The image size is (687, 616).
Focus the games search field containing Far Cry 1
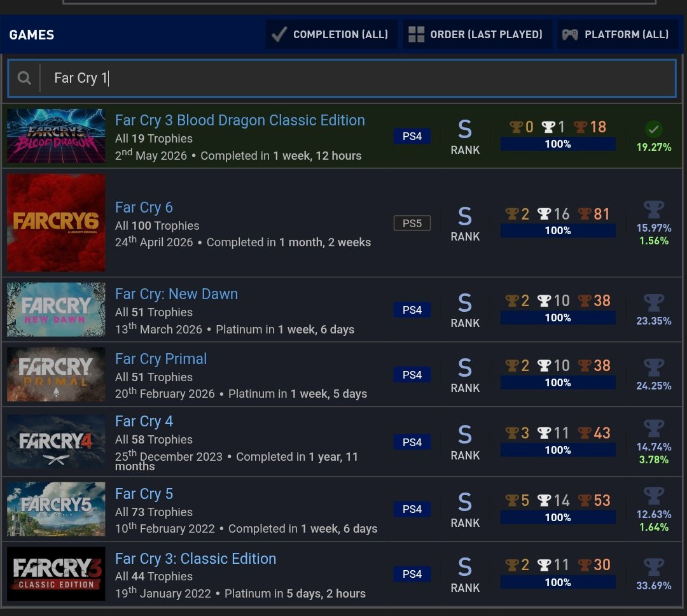342,78
